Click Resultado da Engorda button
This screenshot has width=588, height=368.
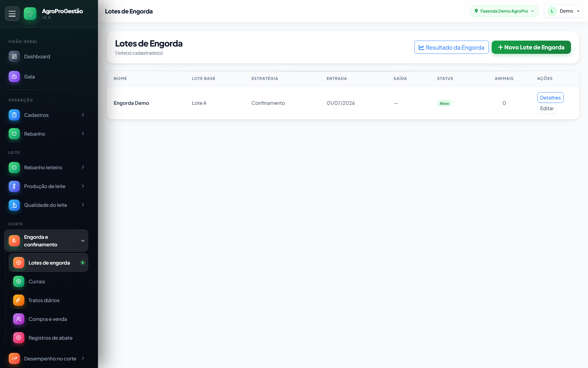point(451,47)
